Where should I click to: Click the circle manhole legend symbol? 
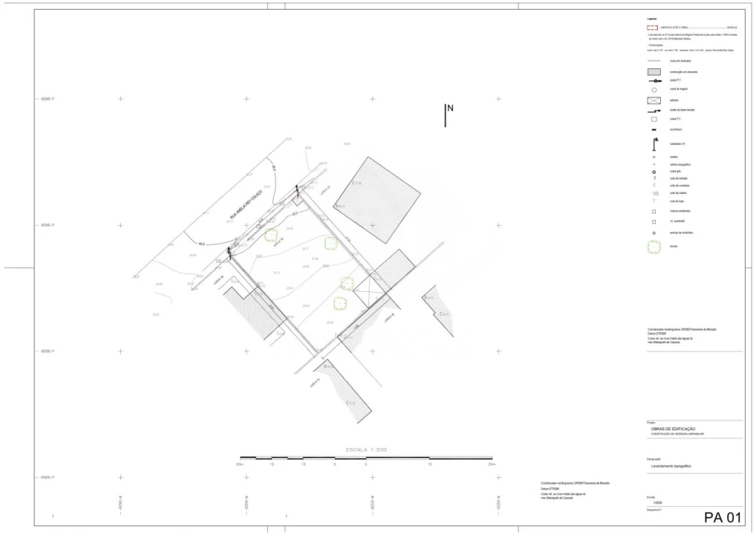click(x=654, y=89)
